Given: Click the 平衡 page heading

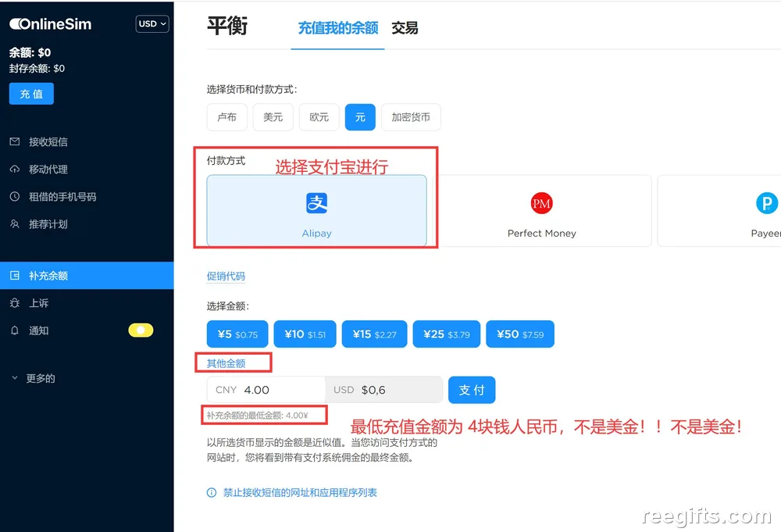Looking at the screenshot, I should (x=227, y=26).
